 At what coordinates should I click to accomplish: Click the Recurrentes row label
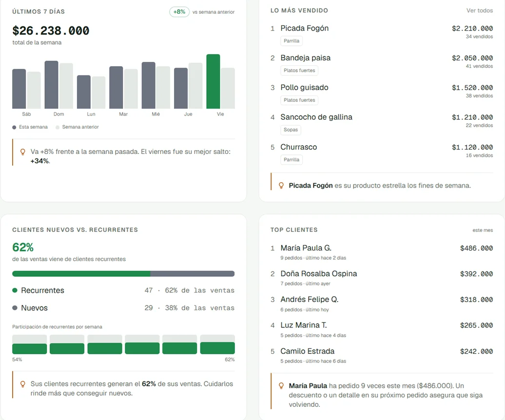pyautogui.click(x=42, y=290)
